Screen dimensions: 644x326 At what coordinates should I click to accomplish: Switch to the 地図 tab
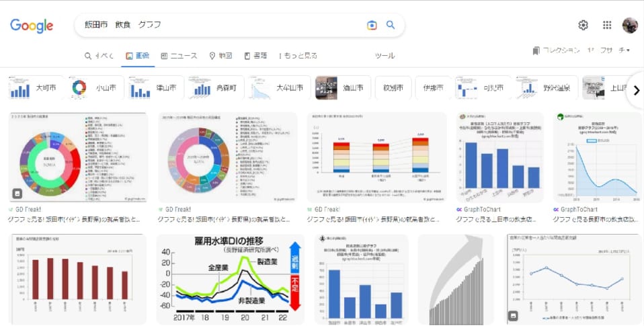coord(220,55)
